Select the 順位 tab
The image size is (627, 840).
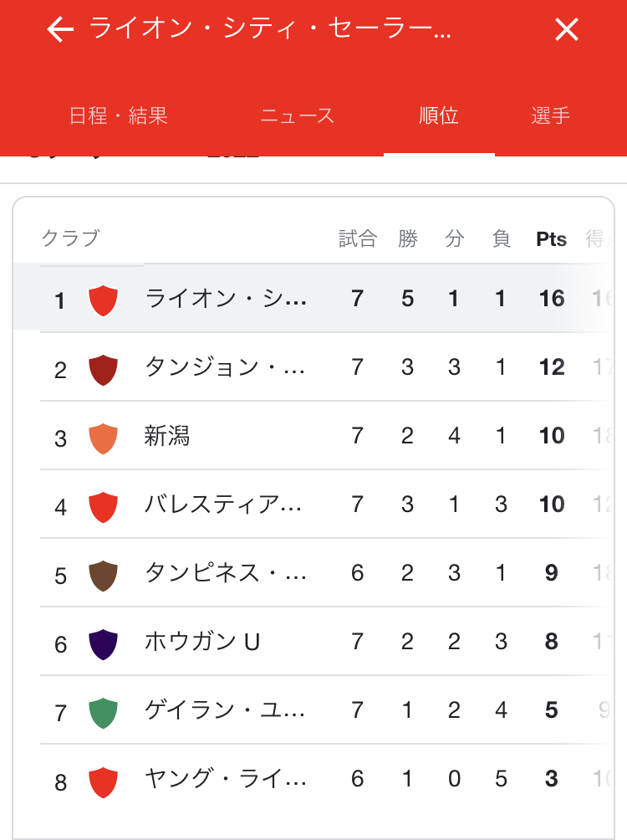439,115
